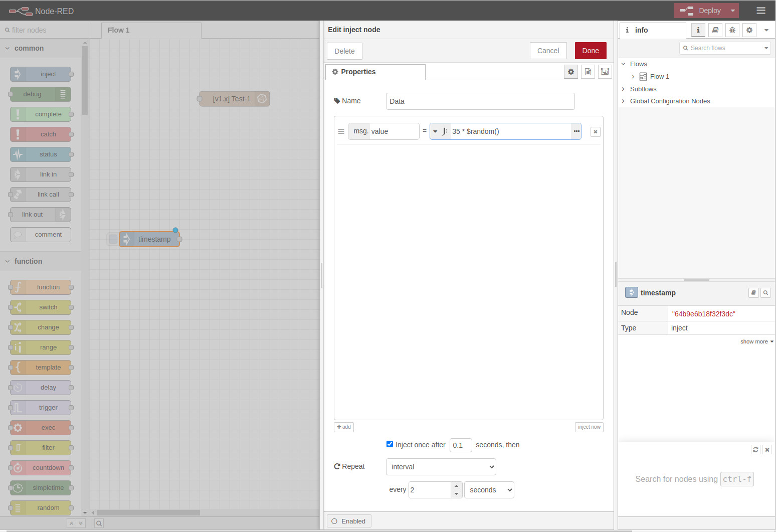Viewport: 776px width, 532px height.
Task: Select the inject palette node
Action: coord(41,74)
